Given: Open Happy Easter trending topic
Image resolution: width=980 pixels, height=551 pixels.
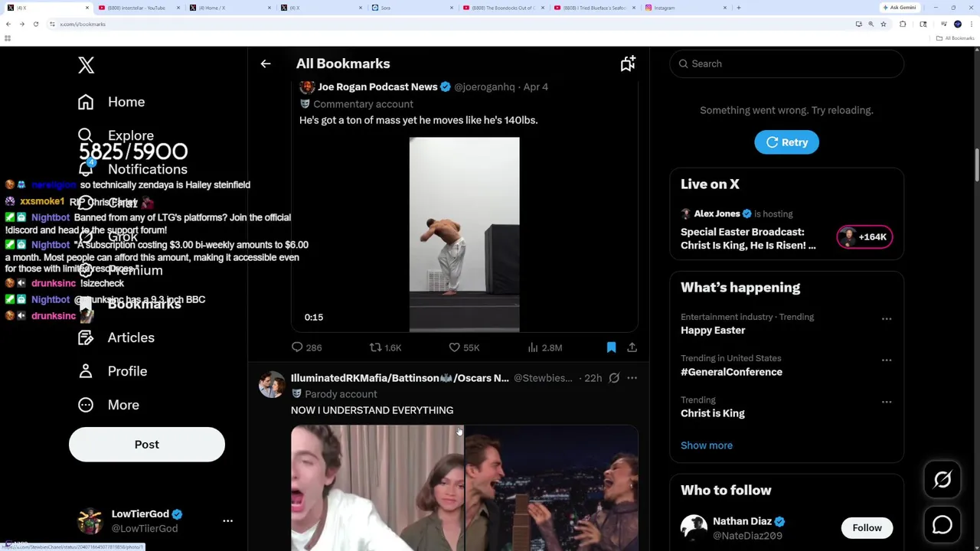Looking at the screenshot, I should 713,331.
